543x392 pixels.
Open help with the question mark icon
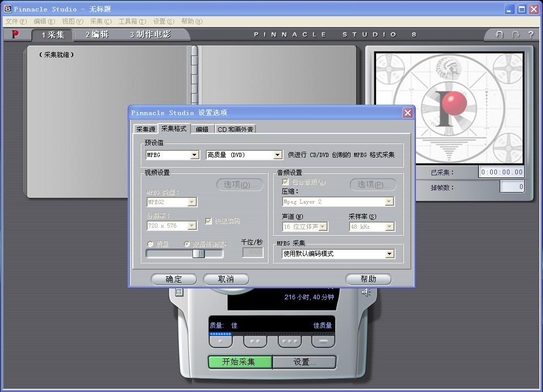pos(530,35)
